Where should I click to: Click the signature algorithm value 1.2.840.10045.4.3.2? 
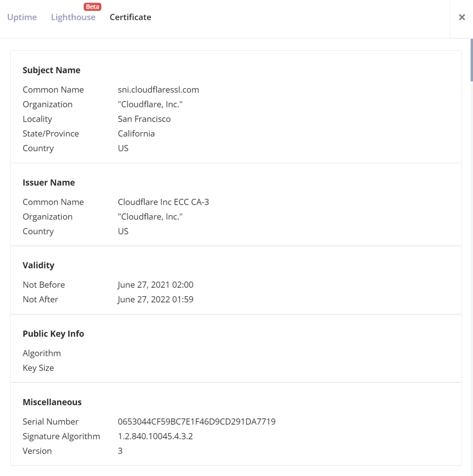tap(155, 436)
